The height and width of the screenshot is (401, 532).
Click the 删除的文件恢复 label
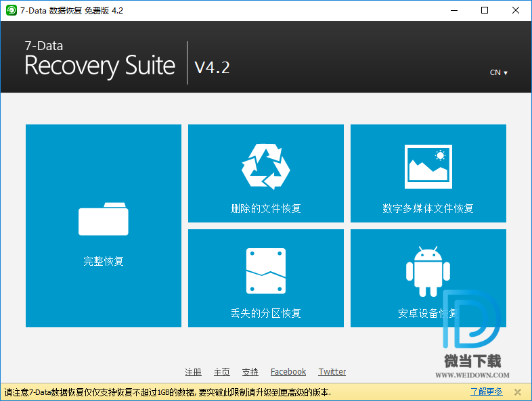coord(265,208)
